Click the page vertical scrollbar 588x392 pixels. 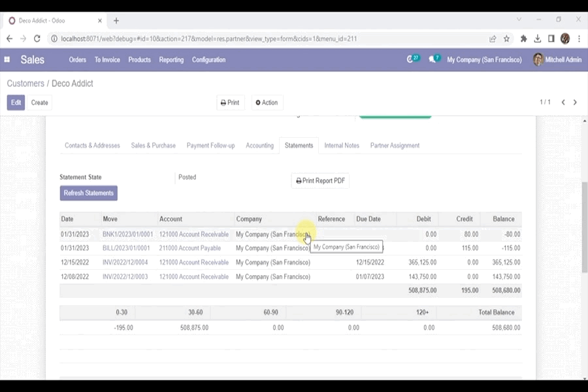click(584, 227)
